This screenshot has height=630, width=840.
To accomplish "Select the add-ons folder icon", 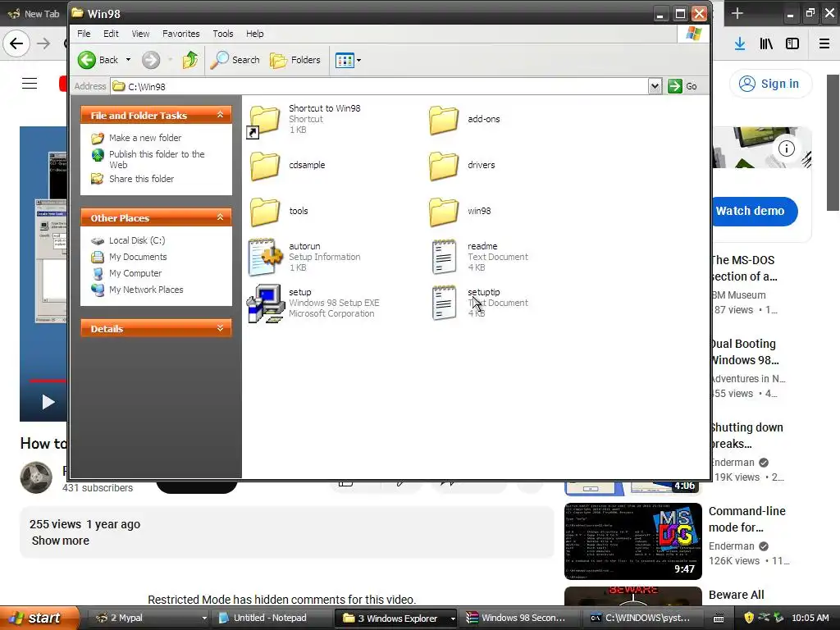I will 444,120.
